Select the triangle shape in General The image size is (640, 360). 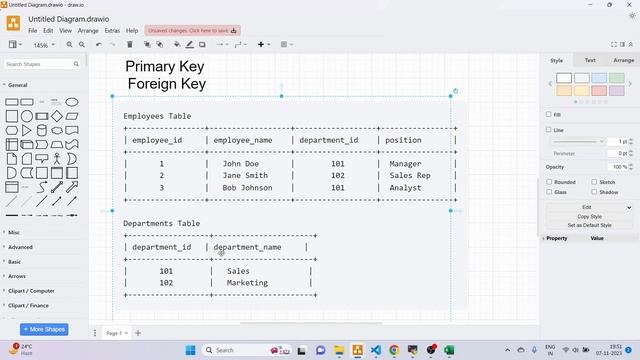[x=27, y=130]
